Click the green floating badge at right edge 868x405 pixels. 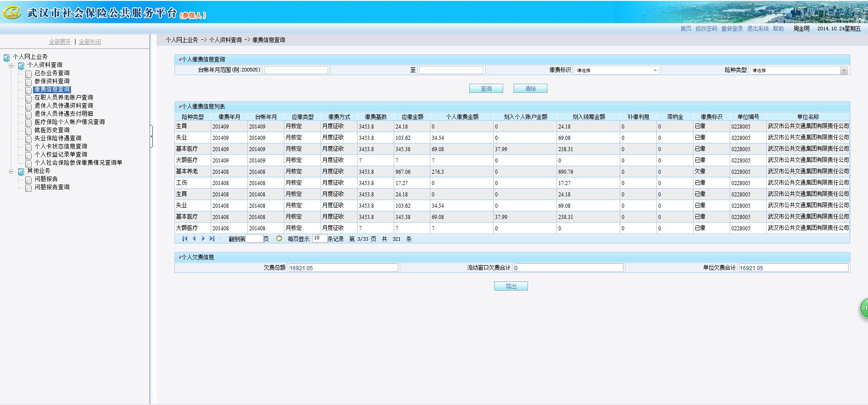click(x=863, y=308)
